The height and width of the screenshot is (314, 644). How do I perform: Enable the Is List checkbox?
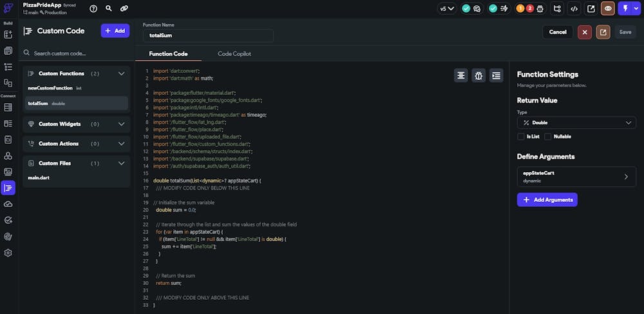click(521, 137)
